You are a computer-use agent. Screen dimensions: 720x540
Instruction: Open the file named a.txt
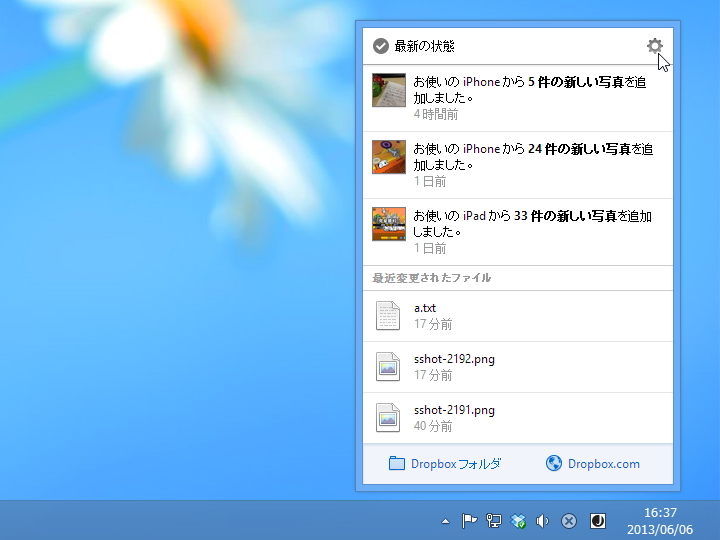(518, 316)
